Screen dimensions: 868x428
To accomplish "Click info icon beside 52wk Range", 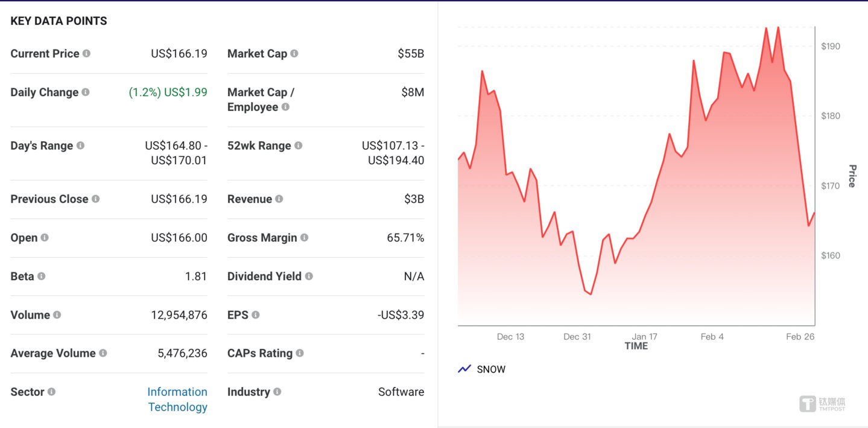I will pyautogui.click(x=298, y=145).
